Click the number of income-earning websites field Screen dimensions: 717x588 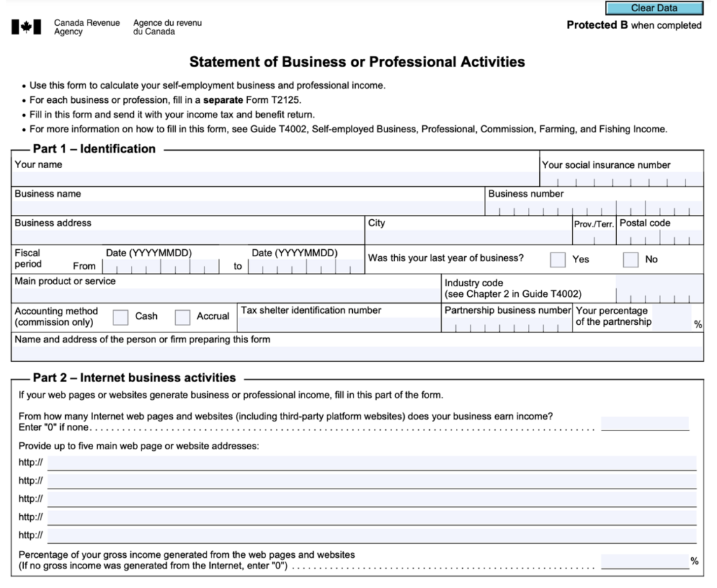[x=645, y=423]
